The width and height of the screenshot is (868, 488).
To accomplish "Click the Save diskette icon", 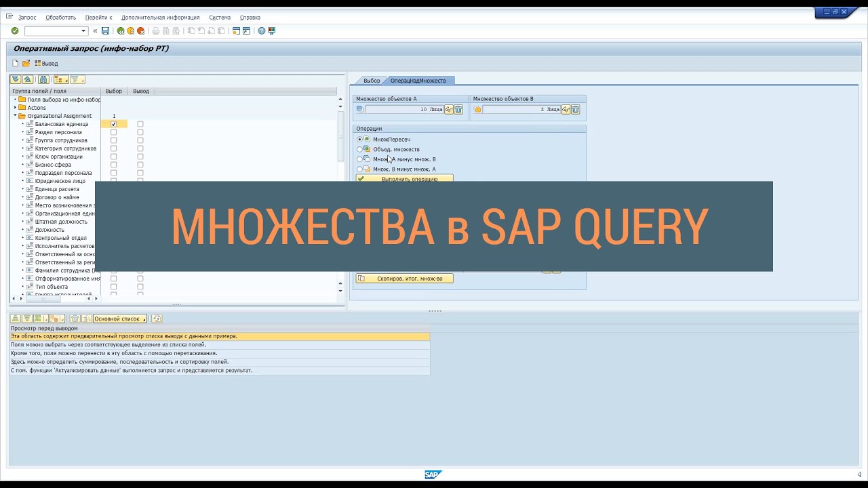I will pyautogui.click(x=105, y=30).
